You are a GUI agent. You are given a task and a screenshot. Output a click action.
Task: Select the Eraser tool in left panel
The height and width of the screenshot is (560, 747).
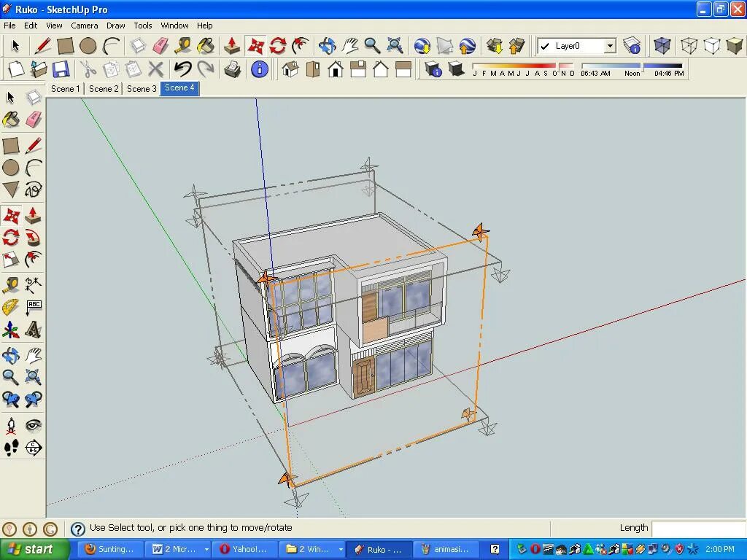34,119
